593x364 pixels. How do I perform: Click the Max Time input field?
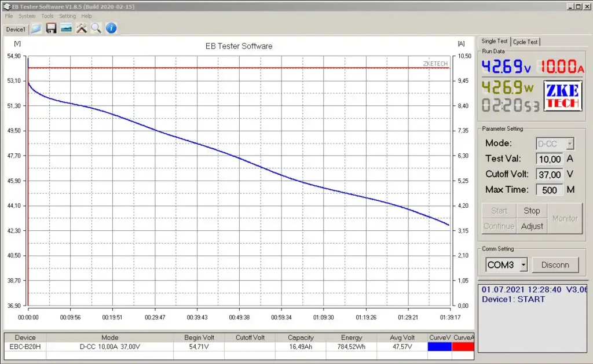tap(549, 190)
